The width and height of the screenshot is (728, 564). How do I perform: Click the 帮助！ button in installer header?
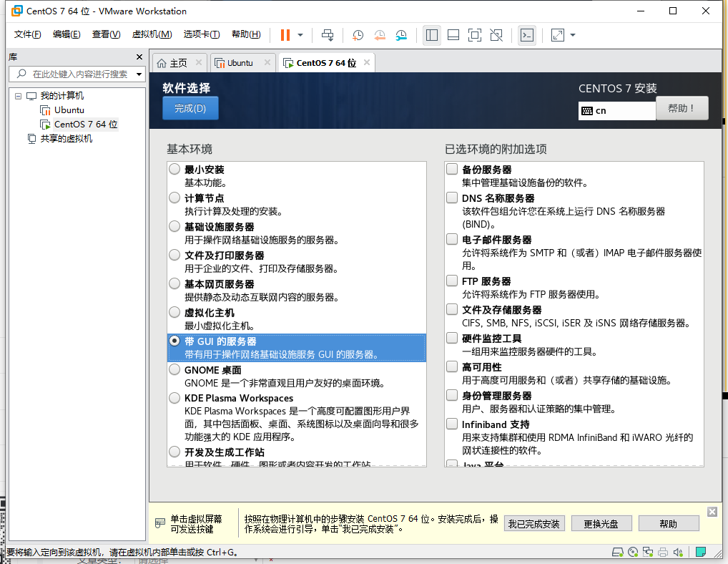tap(682, 108)
